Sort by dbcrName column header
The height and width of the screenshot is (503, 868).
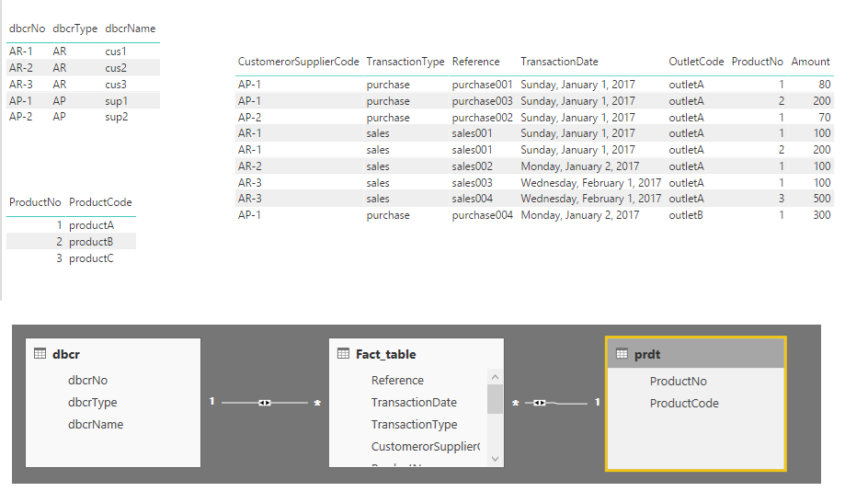click(130, 29)
